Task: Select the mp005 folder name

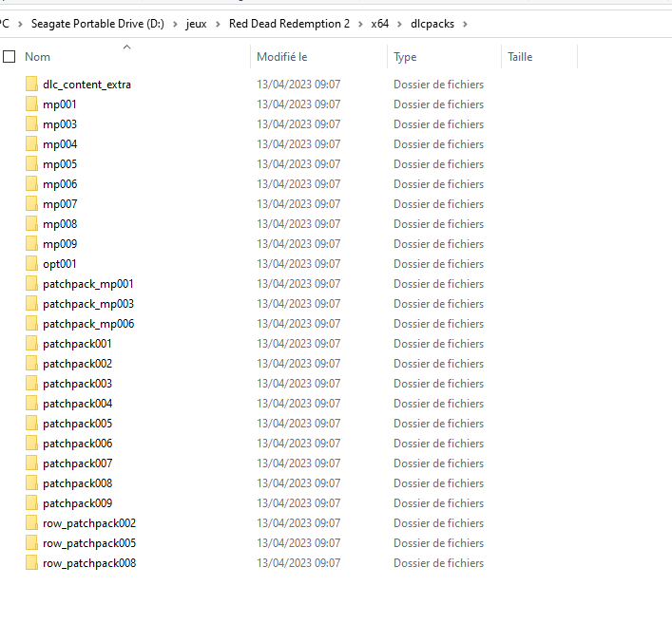Action: (x=60, y=164)
